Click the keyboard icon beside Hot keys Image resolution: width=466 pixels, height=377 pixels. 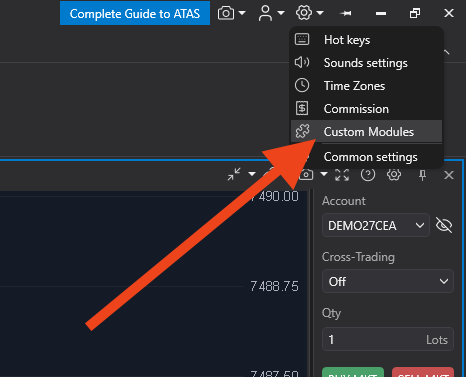coord(302,39)
